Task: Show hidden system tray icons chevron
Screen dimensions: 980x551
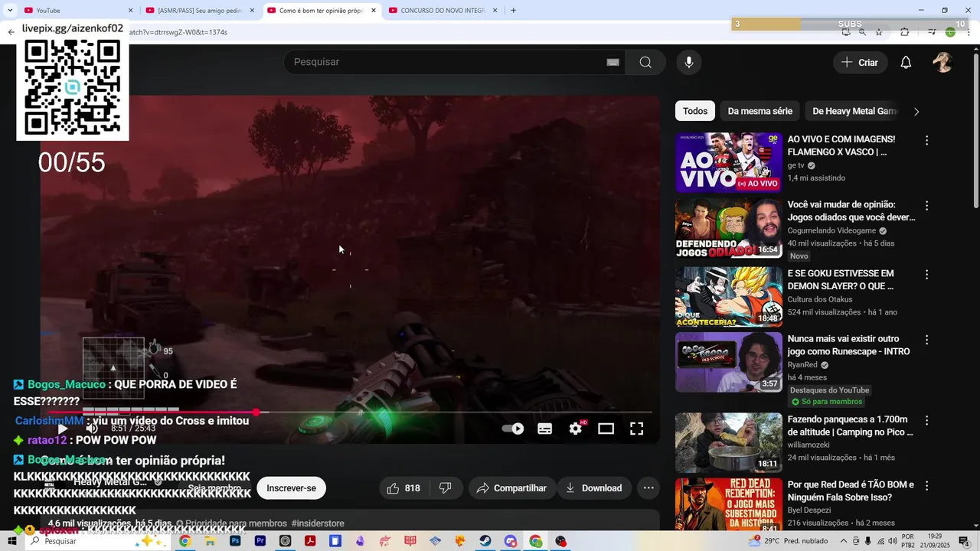Action: click(844, 541)
